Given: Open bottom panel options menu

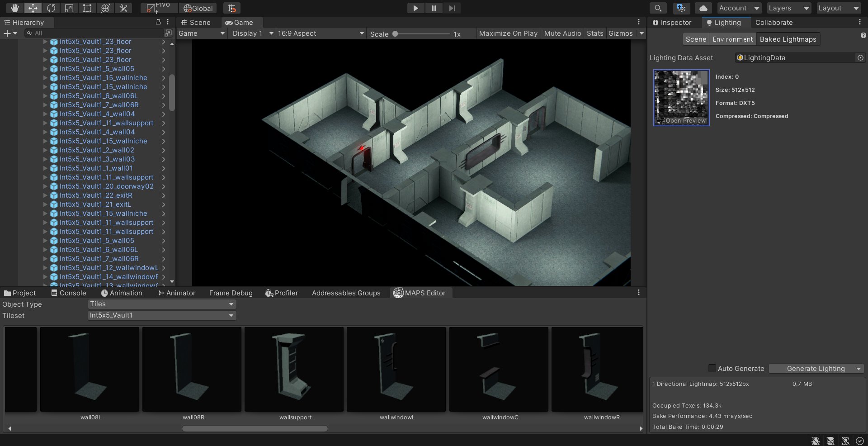Looking at the screenshot, I should 638,293.
